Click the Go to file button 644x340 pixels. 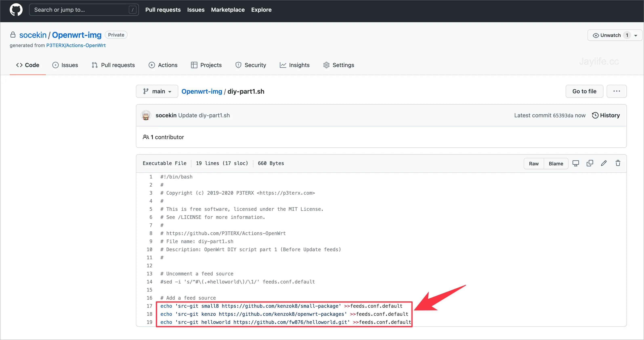[x=584, y=91]
